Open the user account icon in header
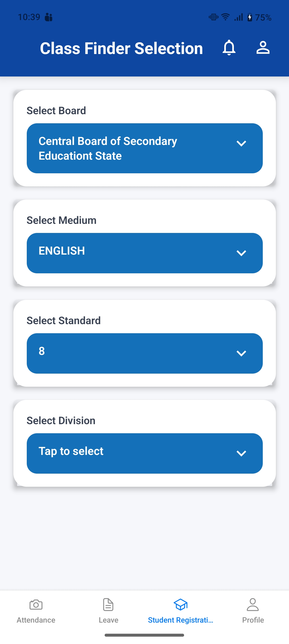Viewport: 289px width, 644px height. pos(263,48)
